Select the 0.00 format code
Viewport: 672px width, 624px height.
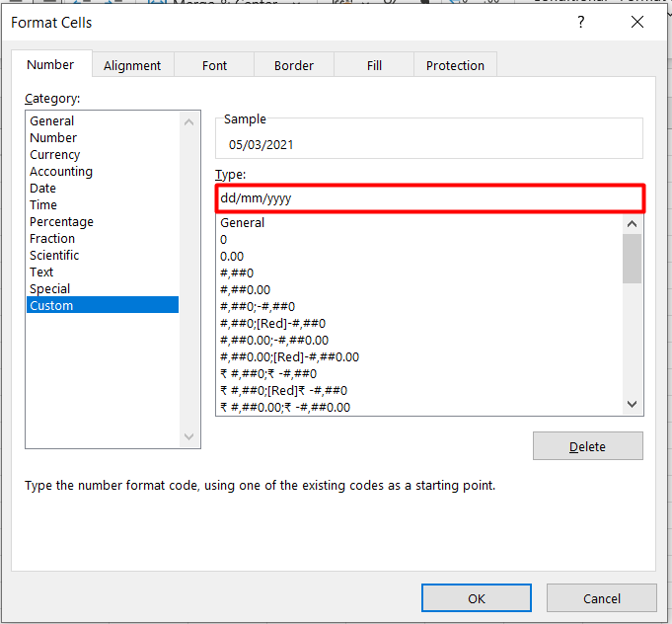pos(420,256)
